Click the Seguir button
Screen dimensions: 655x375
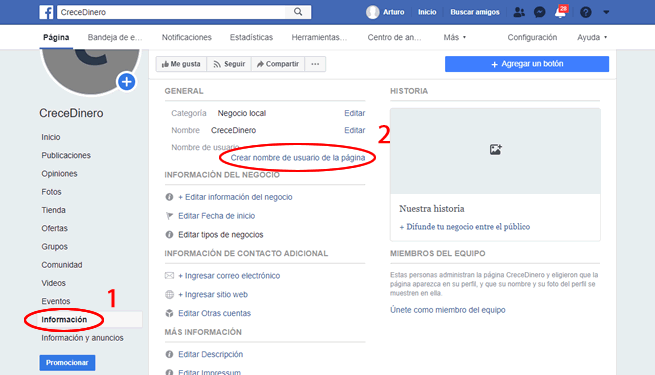pyautogui.click(x=229, y=64)
